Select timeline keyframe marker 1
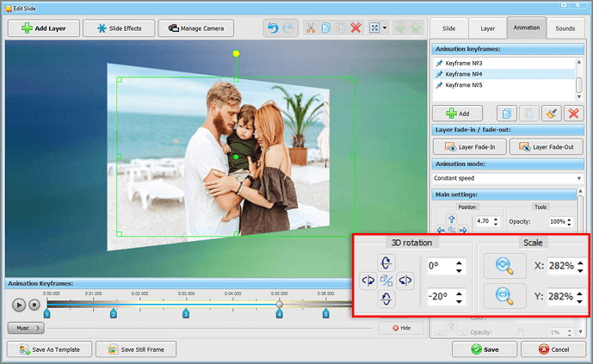This screenshot has height=364, width=593. [x=46, y=313]
